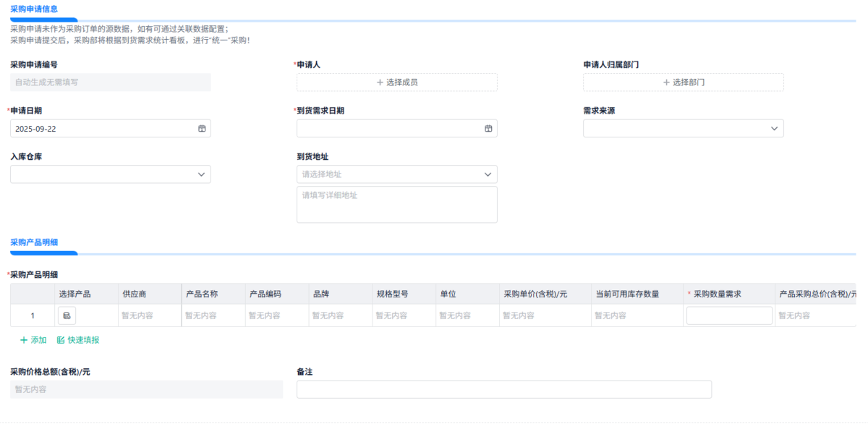
Task: Expand the 入库仓库 dropdown
Action: [201, 174]
